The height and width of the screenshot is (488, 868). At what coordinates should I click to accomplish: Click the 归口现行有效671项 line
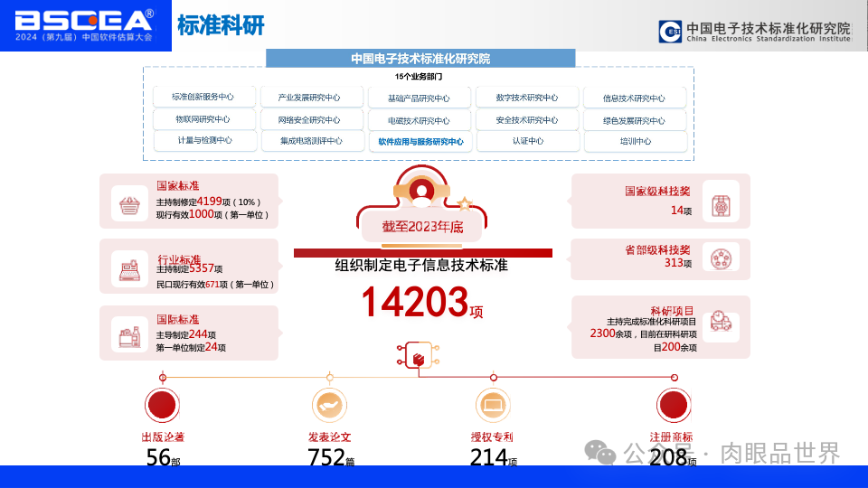click(x=215, y=285)
